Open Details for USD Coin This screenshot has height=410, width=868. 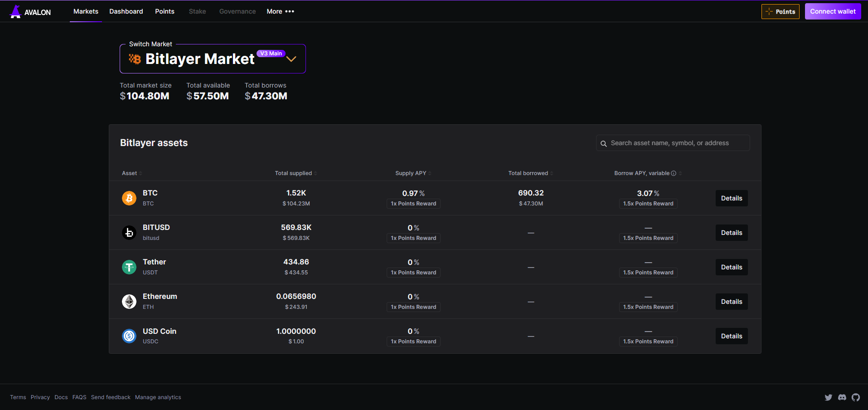pos(732,336)
